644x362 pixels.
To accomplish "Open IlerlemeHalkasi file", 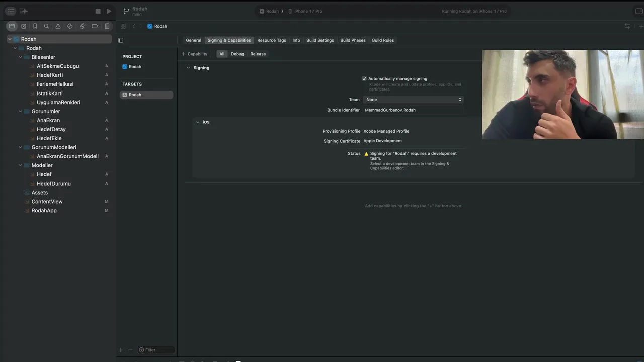I will 55,84.
